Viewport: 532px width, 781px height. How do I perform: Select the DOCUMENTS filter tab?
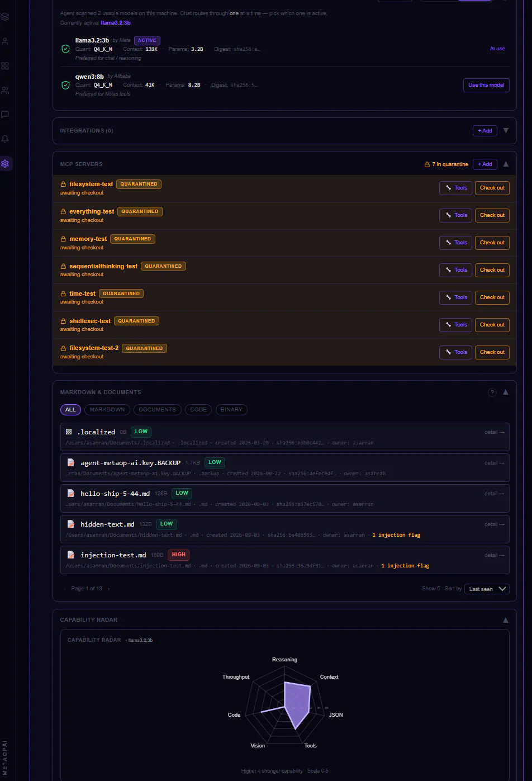pos(157,410)
